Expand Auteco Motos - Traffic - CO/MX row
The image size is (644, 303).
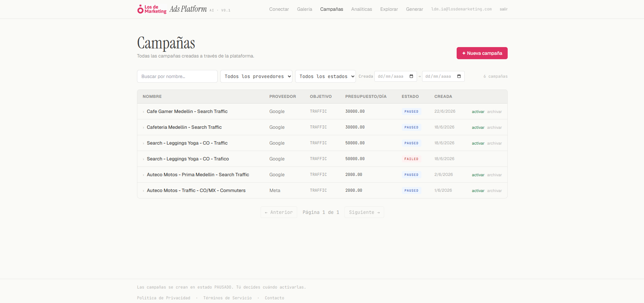click(143, 191)
